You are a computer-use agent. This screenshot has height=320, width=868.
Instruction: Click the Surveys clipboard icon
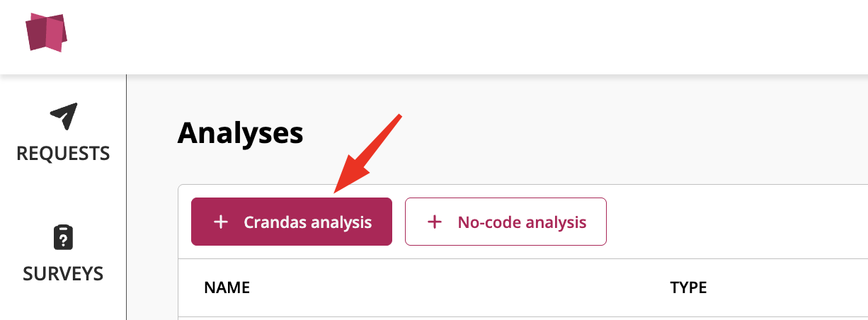coord(63,237)
